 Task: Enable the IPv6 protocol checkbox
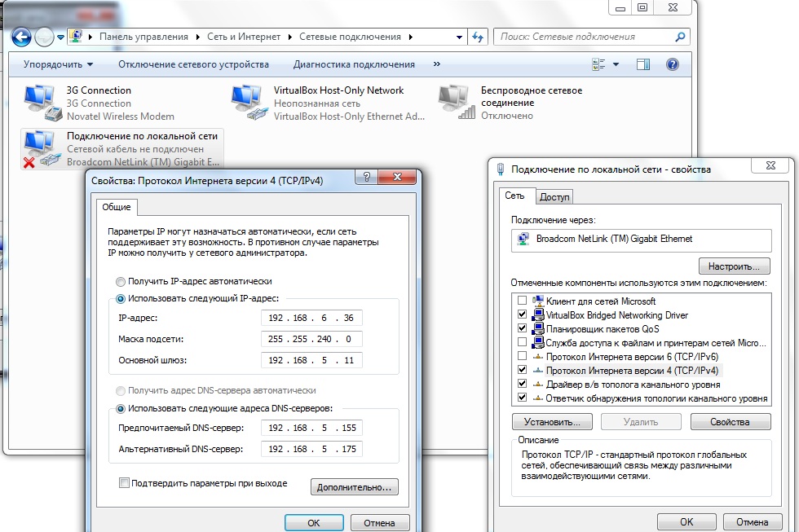522,356
